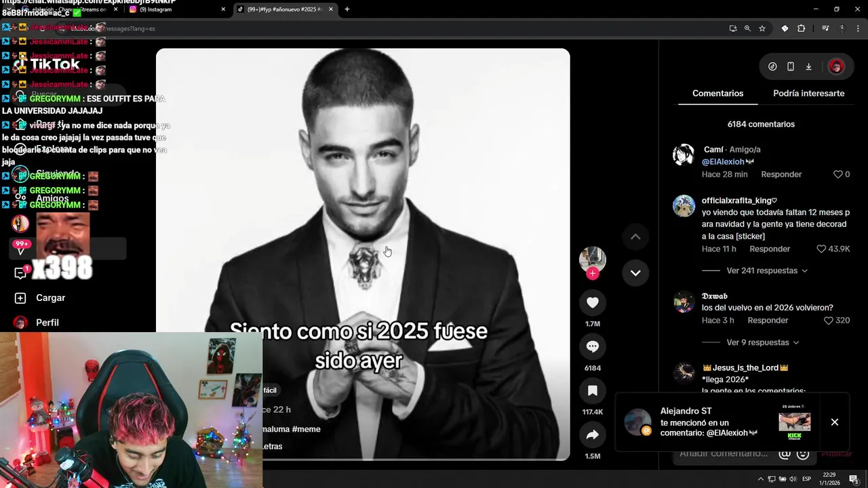Open the mobile app phone icon

[x=791, y=66]
